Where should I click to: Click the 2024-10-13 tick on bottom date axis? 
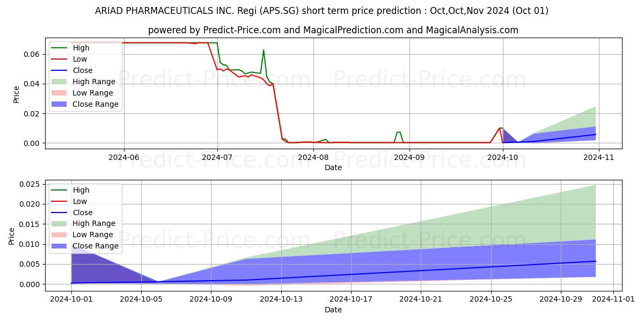click(281, 298)
